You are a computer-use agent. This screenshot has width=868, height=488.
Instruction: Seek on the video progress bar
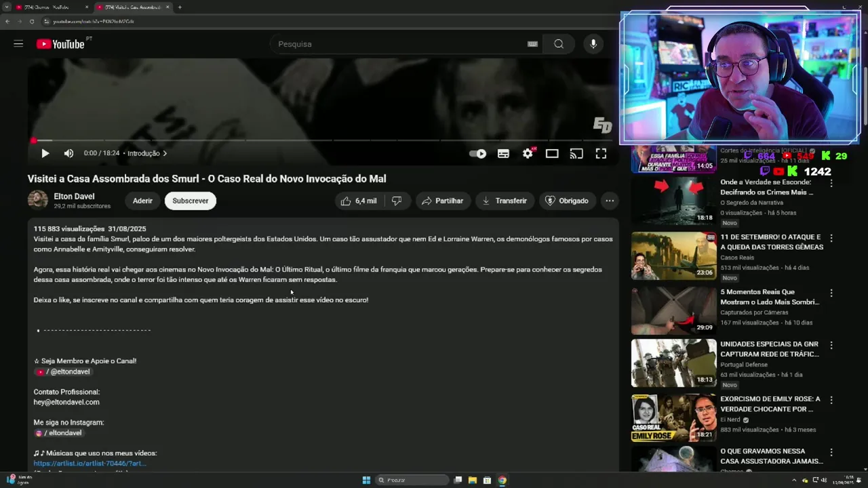pyautogui.click(x=323, y=141)
